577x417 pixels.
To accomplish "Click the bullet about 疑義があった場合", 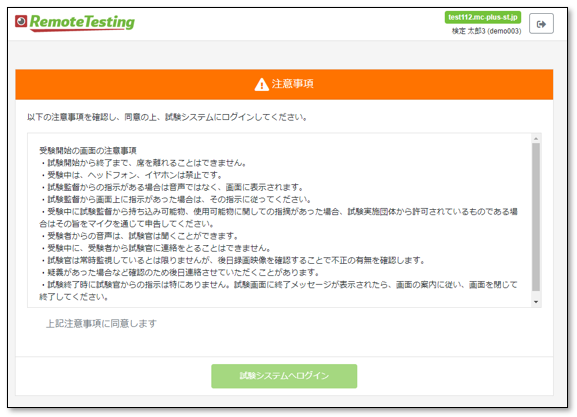I will tap(180, 272).
